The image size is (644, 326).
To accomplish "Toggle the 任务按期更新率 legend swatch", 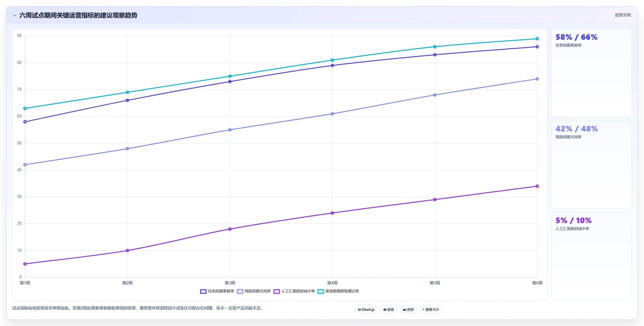I will [203, 292].
